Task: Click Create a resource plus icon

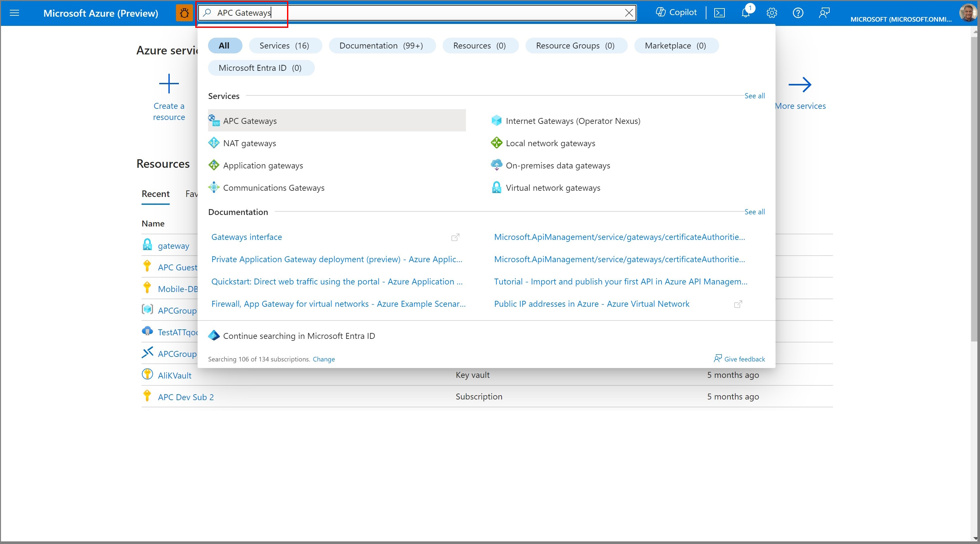Action: (x=169, y=84)
